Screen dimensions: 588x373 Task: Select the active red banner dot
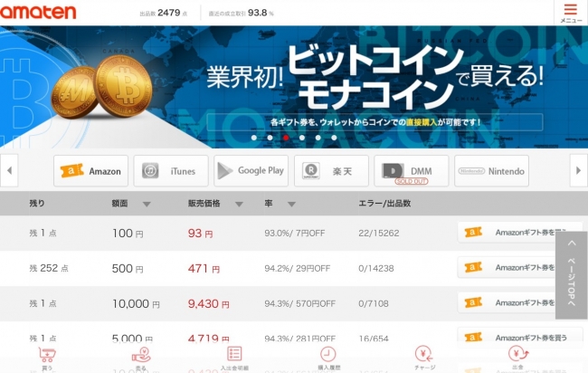click(286, 138)
